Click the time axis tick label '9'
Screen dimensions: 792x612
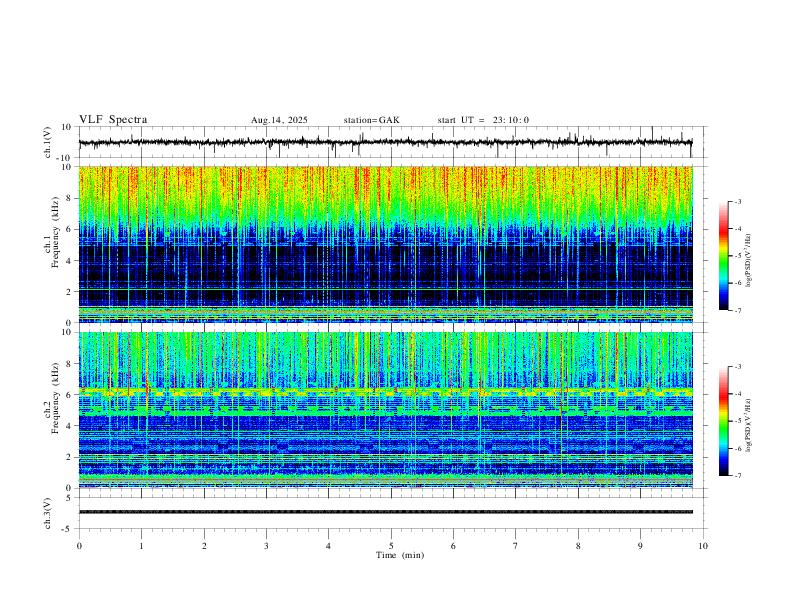640,546
